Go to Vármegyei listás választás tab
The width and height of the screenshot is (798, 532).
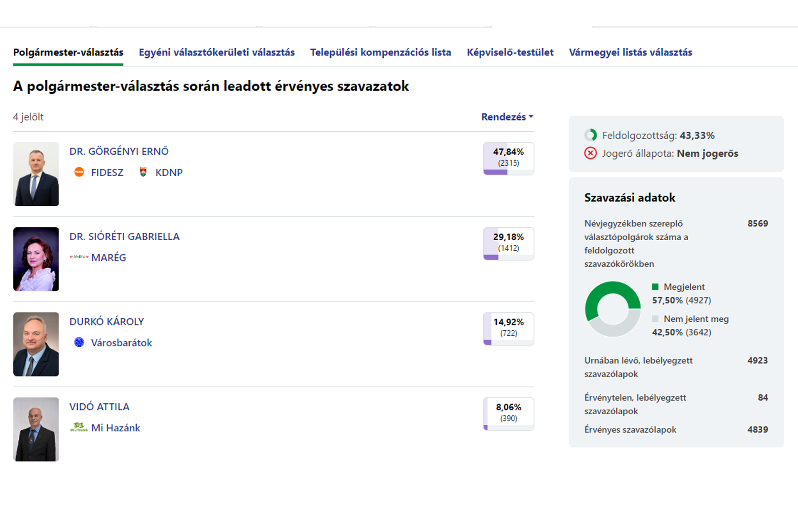click(x=630, y=52)
